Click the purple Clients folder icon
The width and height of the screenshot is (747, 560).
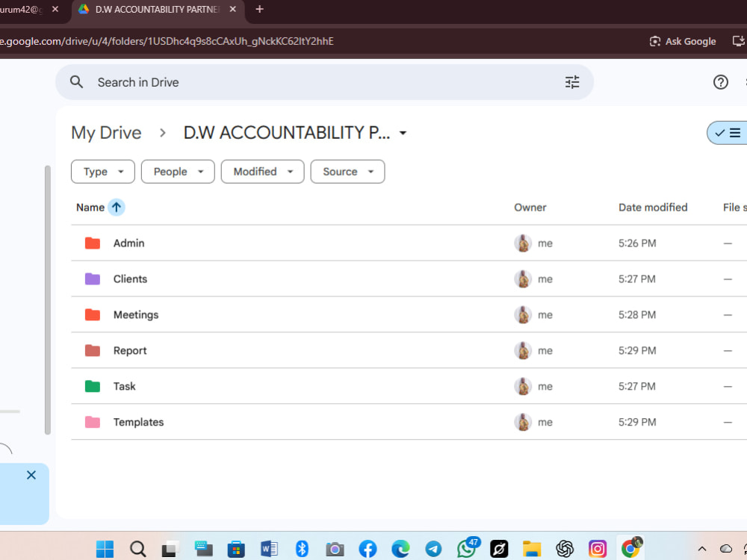click(x=93, y=279)
